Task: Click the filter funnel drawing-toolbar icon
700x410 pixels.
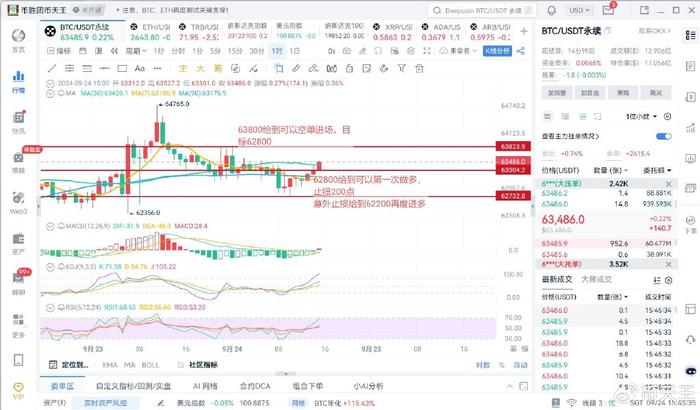Action: tap(401, 68)
